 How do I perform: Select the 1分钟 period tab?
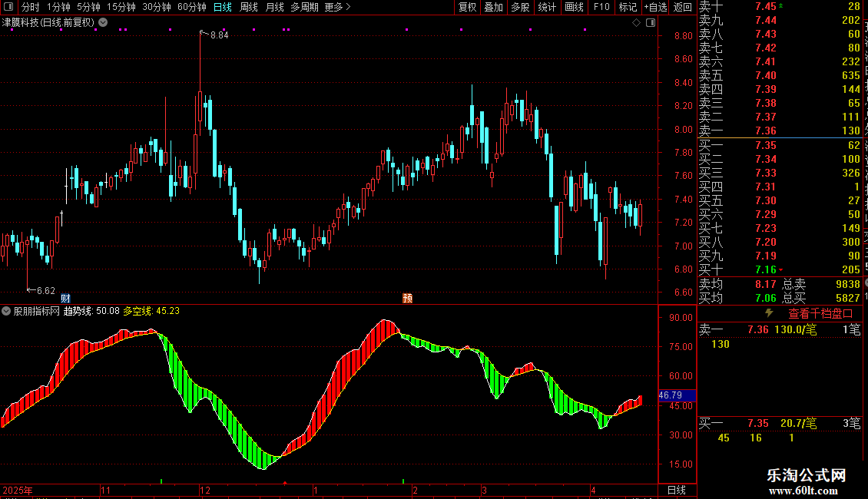coord(58,7)
